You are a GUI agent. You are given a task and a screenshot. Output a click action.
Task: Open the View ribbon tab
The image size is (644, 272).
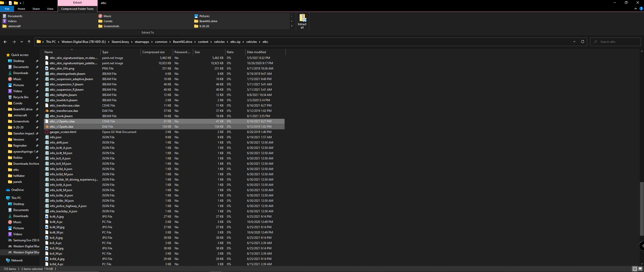(x=50, y=9)
